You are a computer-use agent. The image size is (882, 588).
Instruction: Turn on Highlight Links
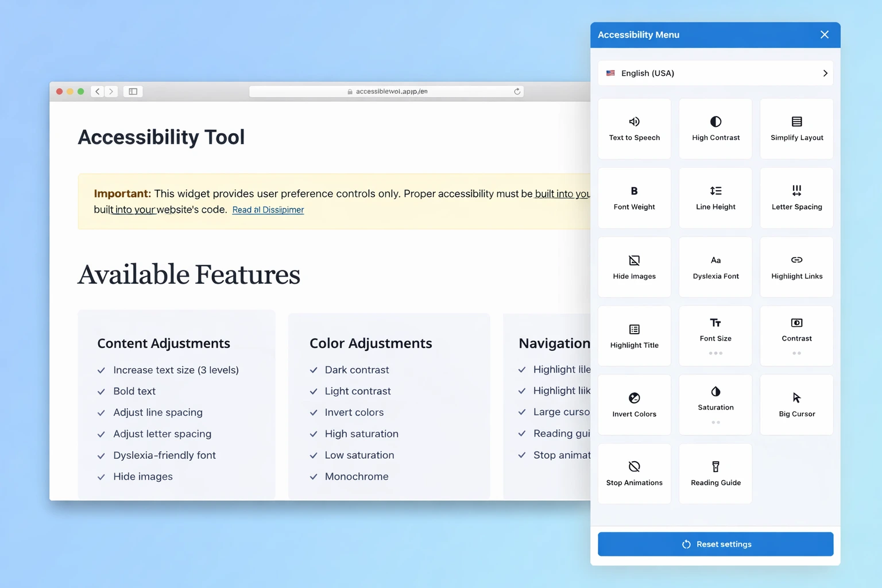(x=796, y=267)
